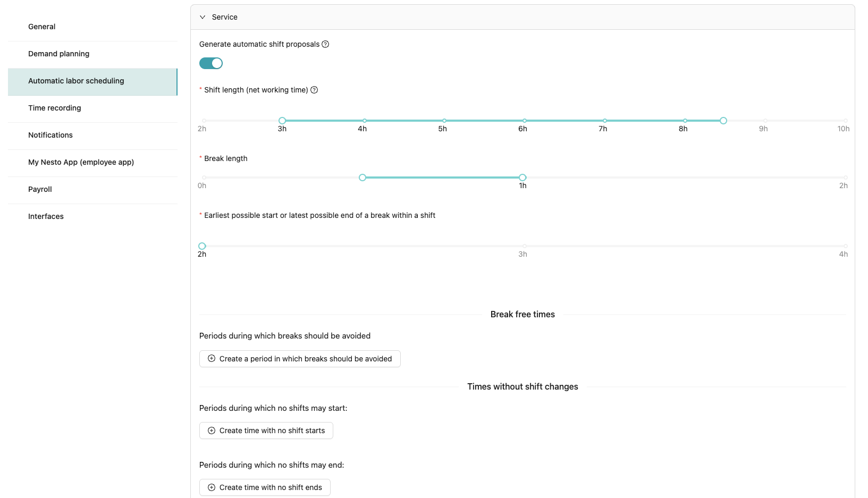Select Payroll in sidebar
Image resolution: width=868 pixels, height=498 pixels.
(x=40, y=189)
